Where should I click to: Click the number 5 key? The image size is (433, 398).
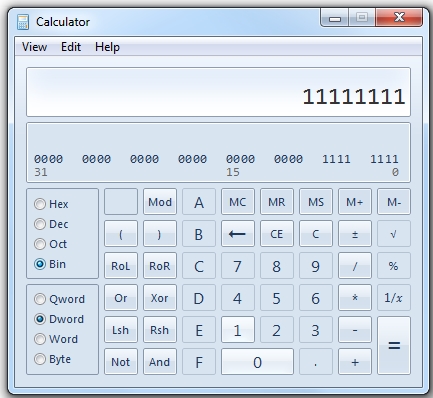coord(277,298)
